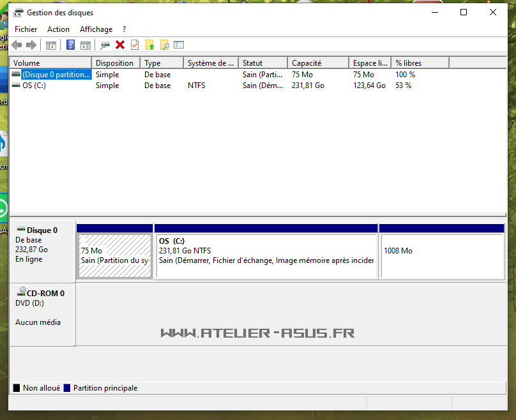
Task: Sort the list by the Volume column header
Action: (51, 63)
